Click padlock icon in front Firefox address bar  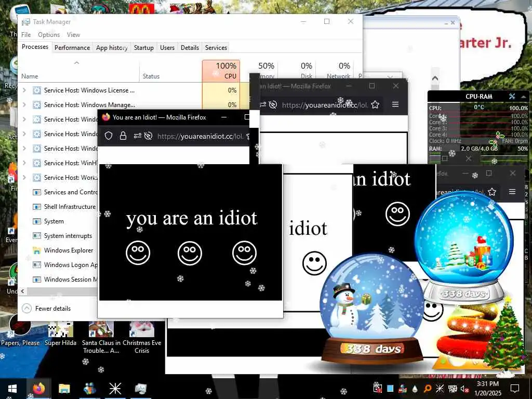click(123, 136)
